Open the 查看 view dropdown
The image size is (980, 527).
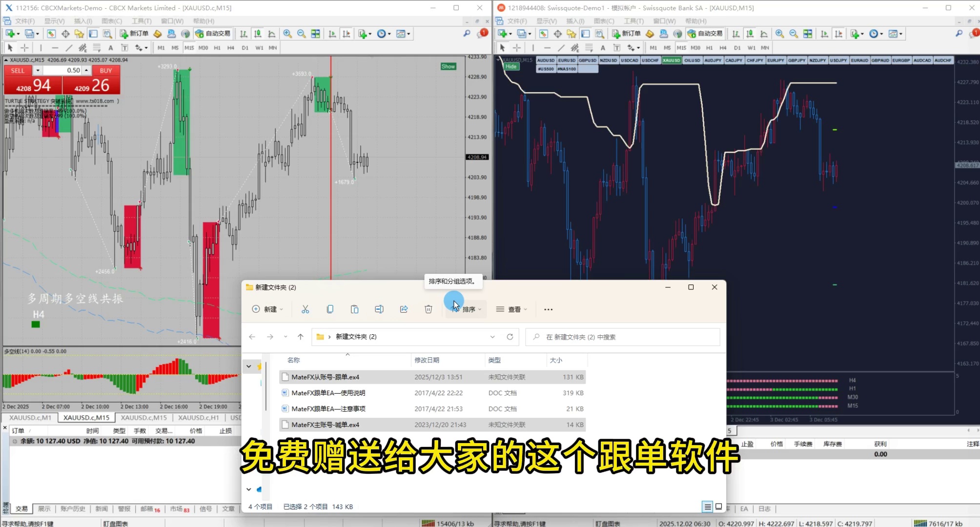pos(511,309)
